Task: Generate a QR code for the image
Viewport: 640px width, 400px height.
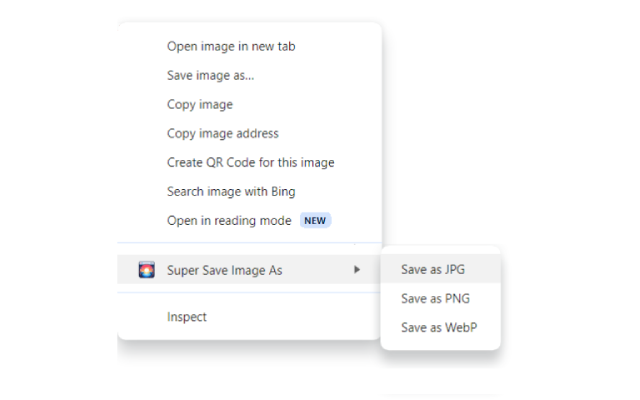Action: (250, 162)
